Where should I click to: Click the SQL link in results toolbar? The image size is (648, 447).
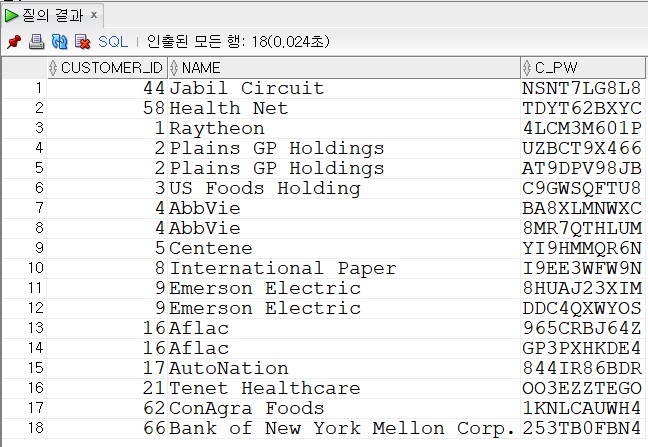[x=112, y=41]
